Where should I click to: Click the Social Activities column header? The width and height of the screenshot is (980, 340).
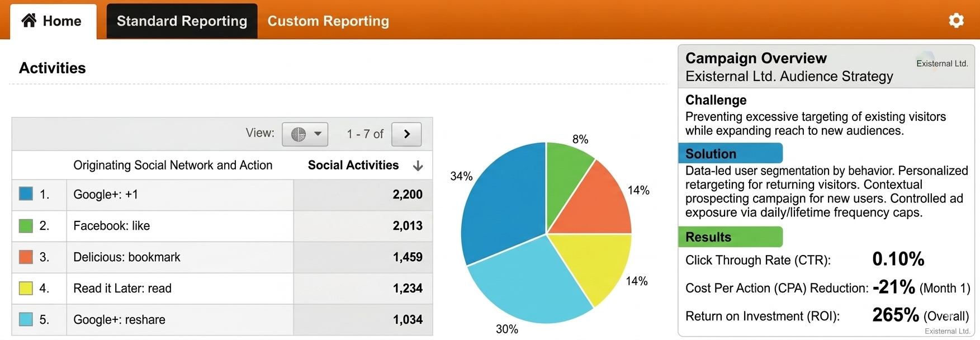point(353,166)
